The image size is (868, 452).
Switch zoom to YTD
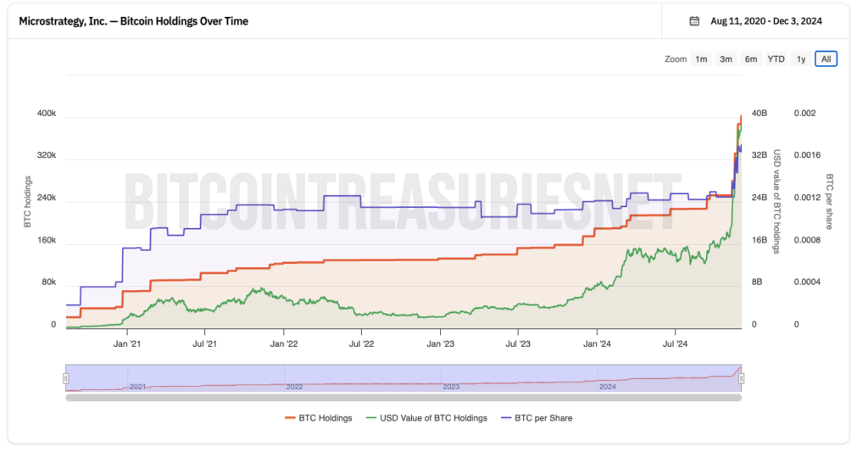point(776,59)
